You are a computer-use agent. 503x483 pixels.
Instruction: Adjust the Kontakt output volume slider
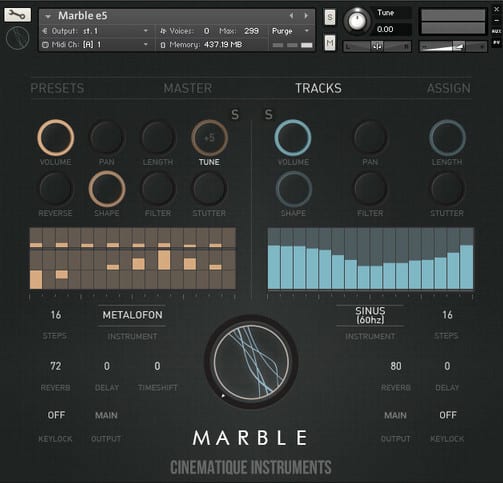(453, 46)
